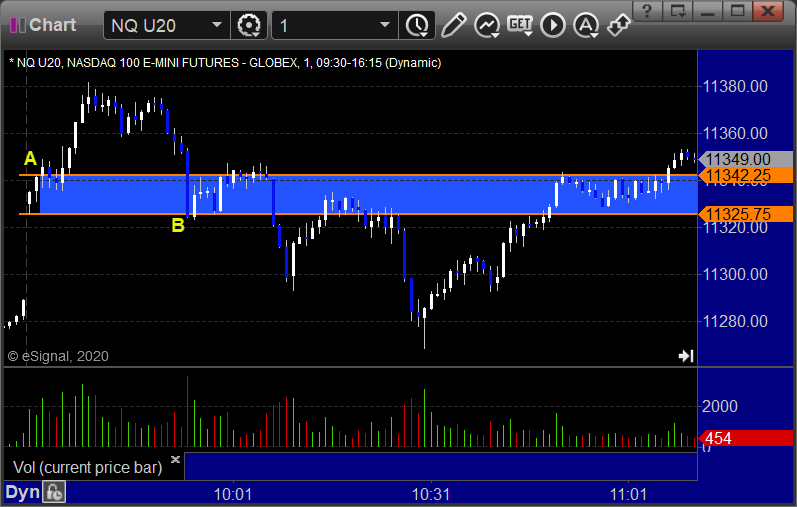
Task: Click the 11280.00 price axis label
Action: click(x=735, y=321)
